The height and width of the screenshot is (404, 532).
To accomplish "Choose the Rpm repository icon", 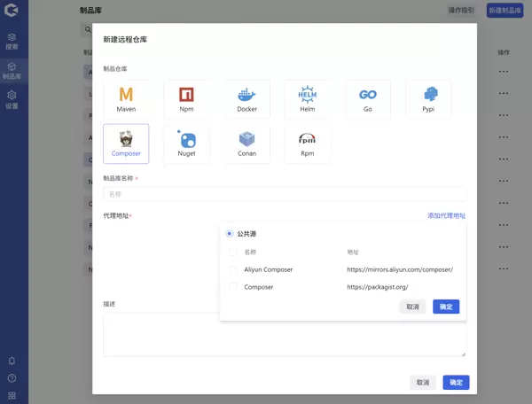I will pyautogui.click(x=307, y=143).
